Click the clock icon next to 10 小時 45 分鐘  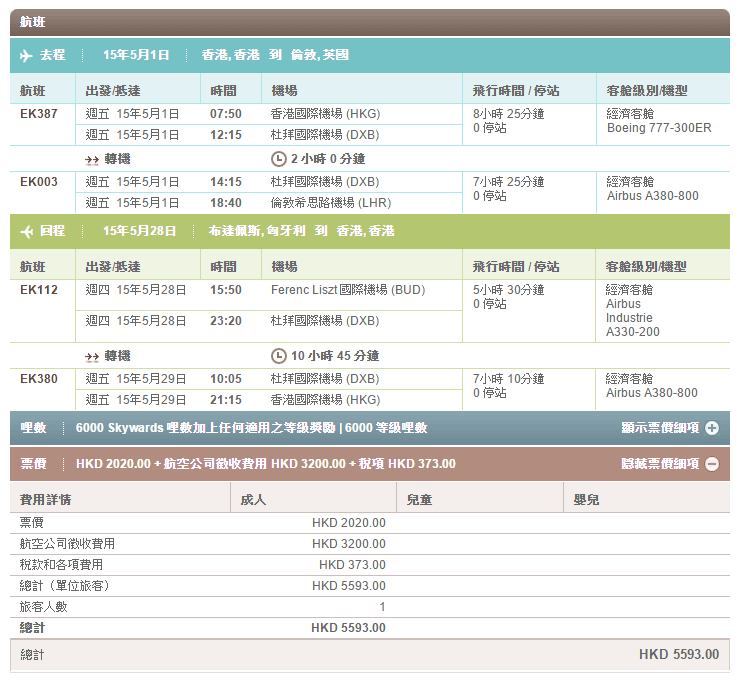point(278,356)
